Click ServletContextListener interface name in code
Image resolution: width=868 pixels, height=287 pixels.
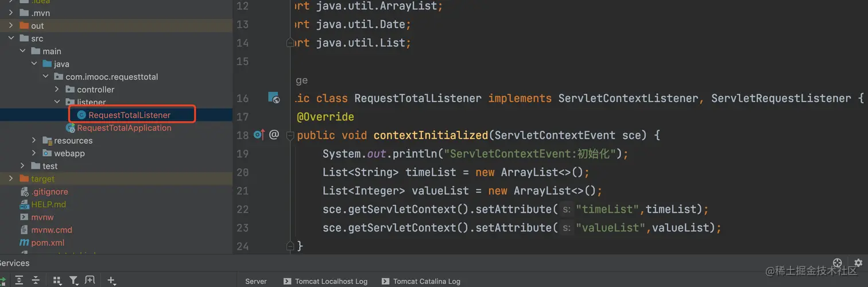point(629,99)
